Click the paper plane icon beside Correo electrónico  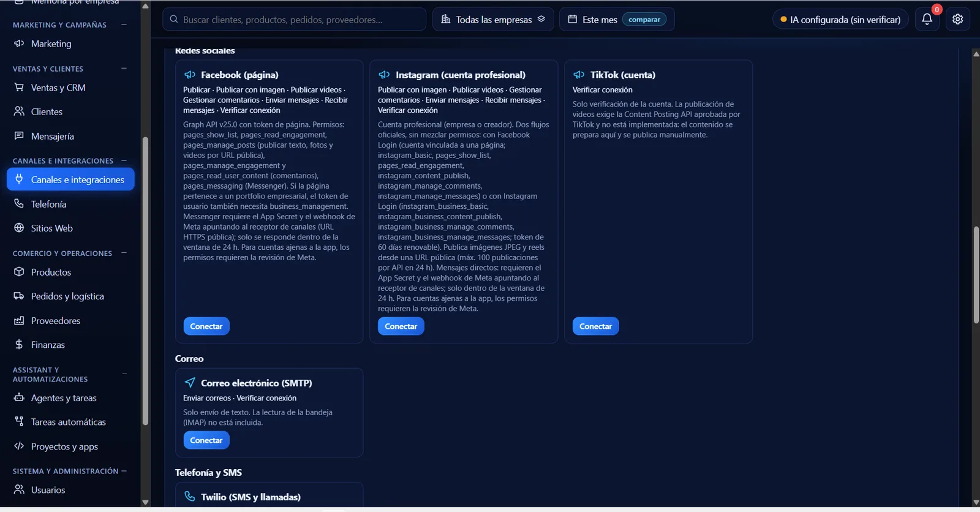[190, 383]
